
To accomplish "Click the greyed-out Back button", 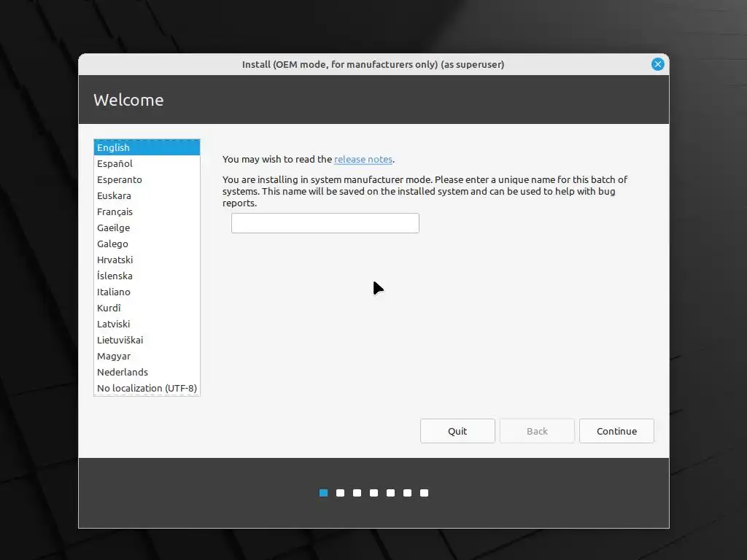I will 537,431.
